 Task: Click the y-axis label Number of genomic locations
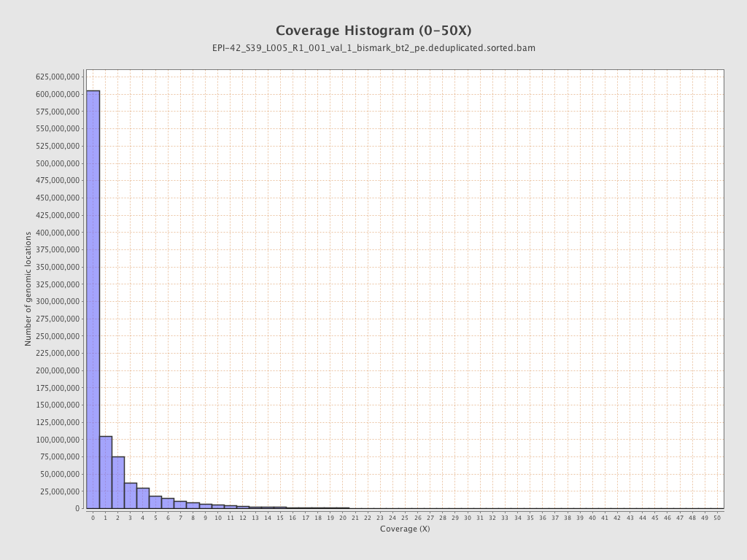[x=28, y=289]
